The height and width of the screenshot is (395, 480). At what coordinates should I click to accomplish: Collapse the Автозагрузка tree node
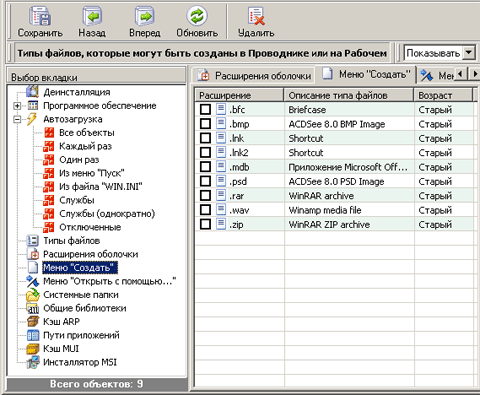(x=17, y=119)
